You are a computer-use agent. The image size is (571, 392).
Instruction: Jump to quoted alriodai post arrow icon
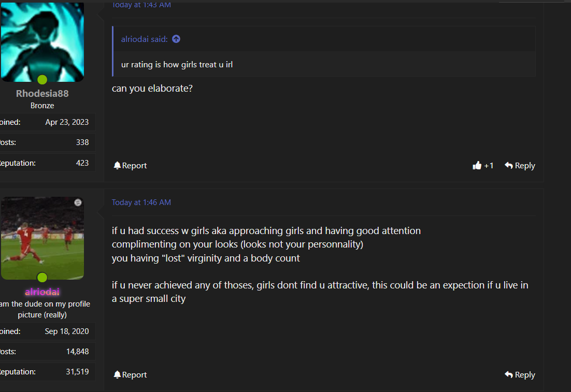click(x=176, y=39)
